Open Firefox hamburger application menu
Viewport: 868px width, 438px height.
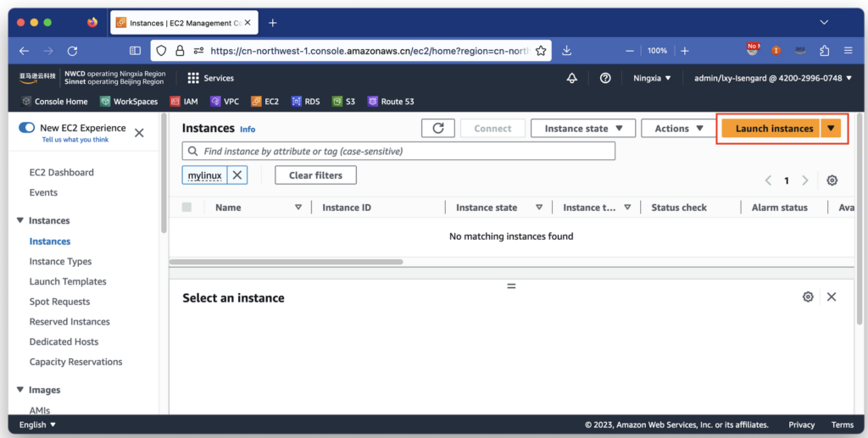tap(848, 50)
